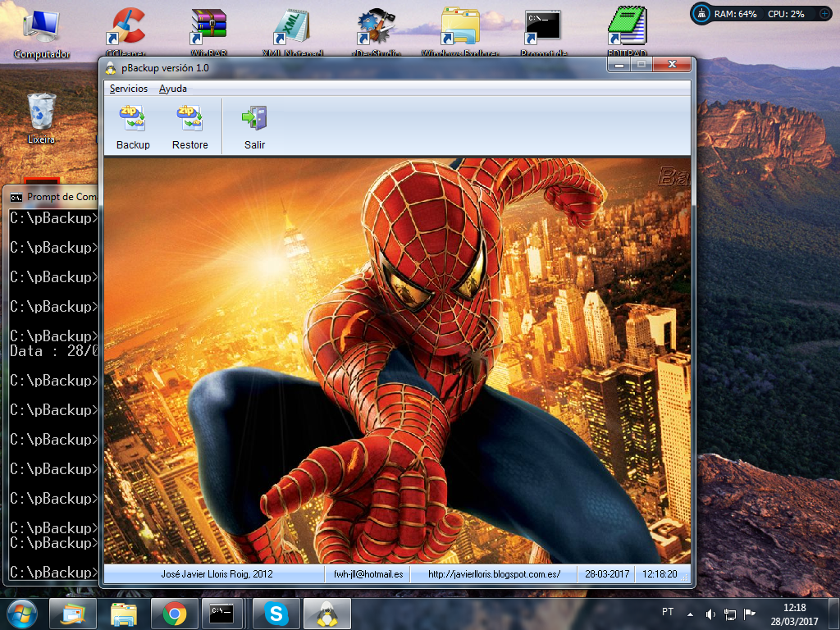Show hidden tray icons arrow
840x630 pixels.
(x=690, y=614)
